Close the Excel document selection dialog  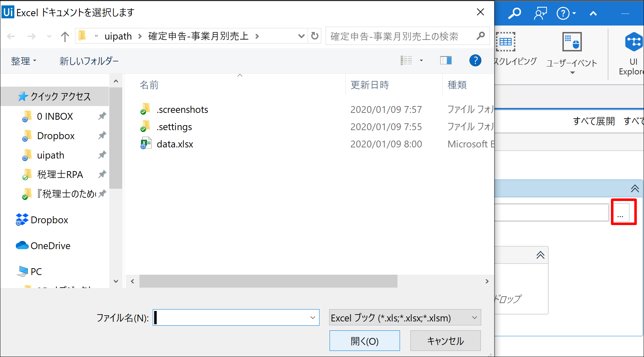pyautogui.click(x=480, y=12)
